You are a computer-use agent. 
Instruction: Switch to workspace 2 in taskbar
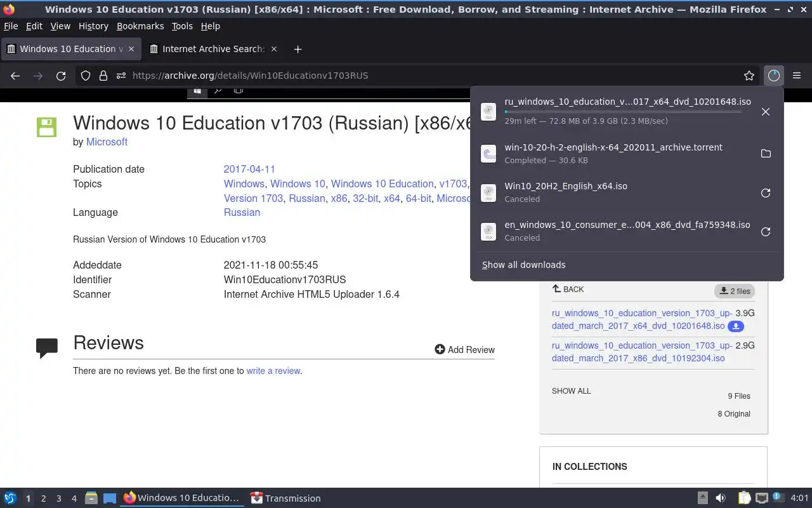click(x=43, y=498)
